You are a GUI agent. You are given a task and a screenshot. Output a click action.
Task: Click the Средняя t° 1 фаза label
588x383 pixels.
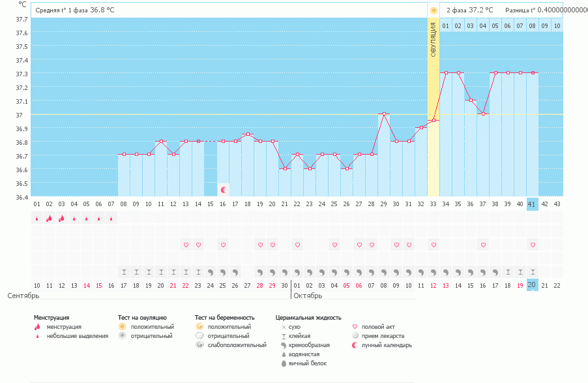pyautogui.click(x=74, y=11)
